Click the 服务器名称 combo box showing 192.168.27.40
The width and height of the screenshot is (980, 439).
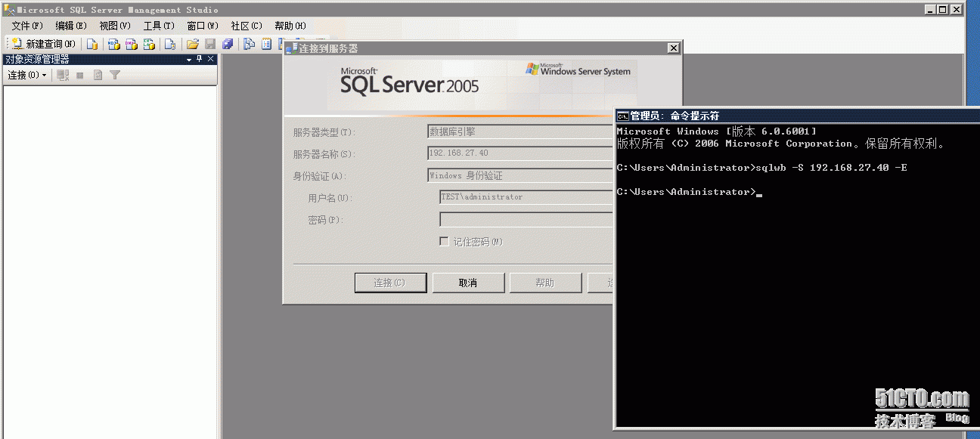click(x=520, y=153)
